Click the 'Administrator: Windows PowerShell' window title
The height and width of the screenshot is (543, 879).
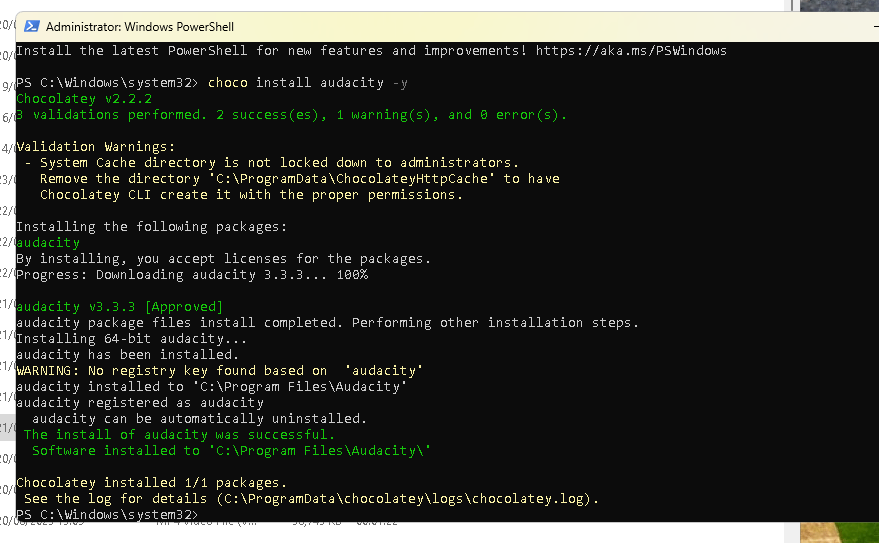(x=140, y=27)
